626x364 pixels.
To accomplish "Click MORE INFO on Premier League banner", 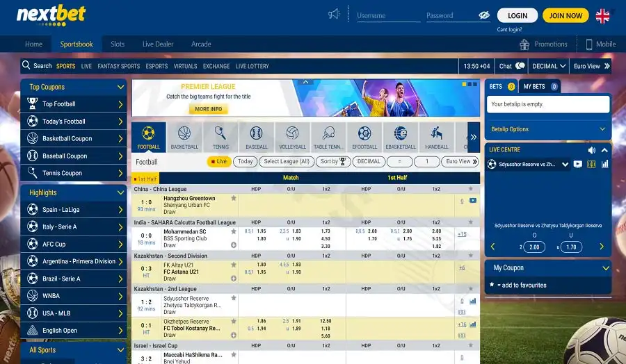I will (209, 109).
